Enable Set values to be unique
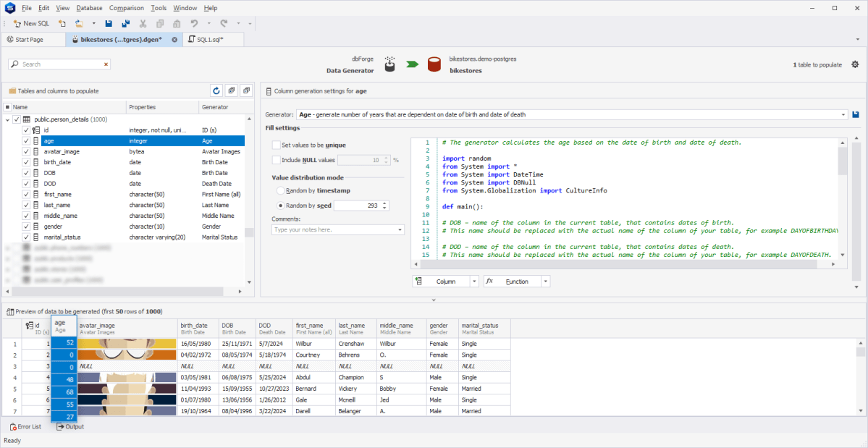868x448 pixels. tap(277, 145)
